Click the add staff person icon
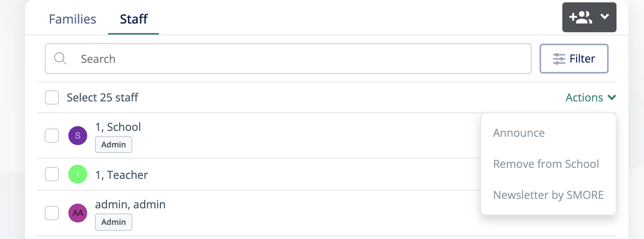The image size is (644, 239). tap(580, 17)
